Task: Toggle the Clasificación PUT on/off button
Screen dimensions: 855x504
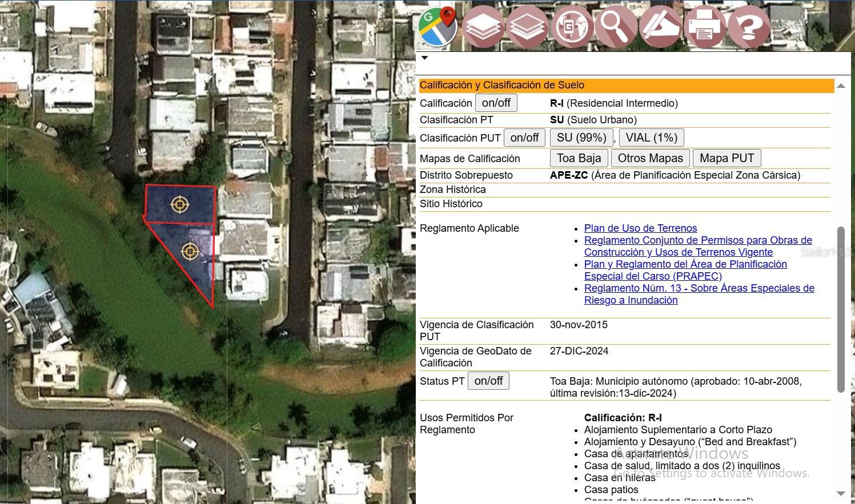Action: tap(524, 138)
